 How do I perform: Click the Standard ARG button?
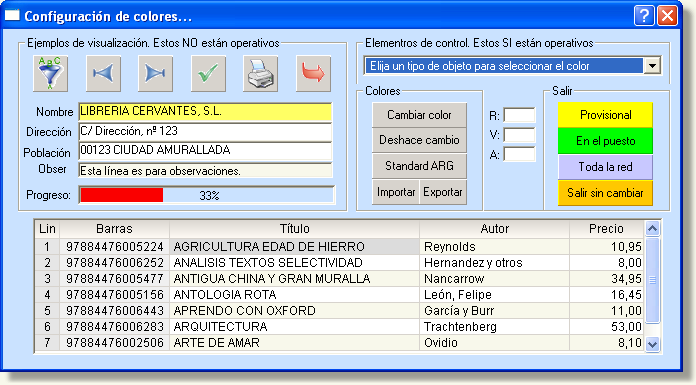tap(419, 166)
